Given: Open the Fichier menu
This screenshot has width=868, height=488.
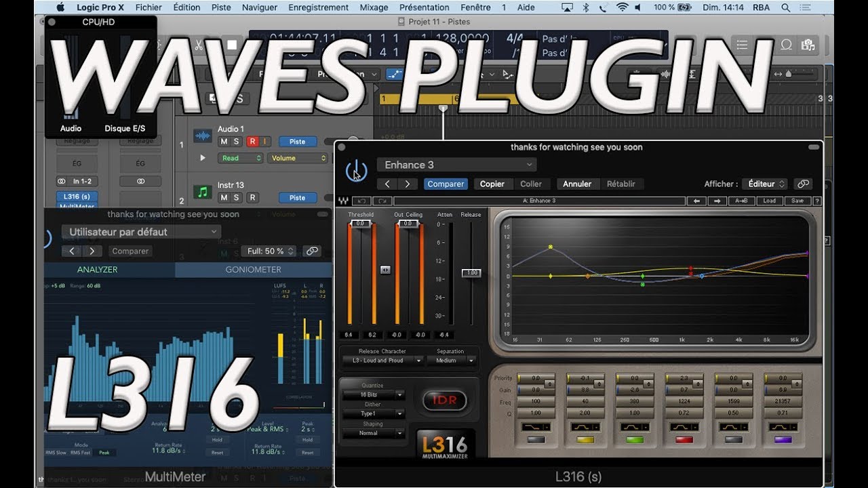Looking at the screenshot, I should [149, 7].
